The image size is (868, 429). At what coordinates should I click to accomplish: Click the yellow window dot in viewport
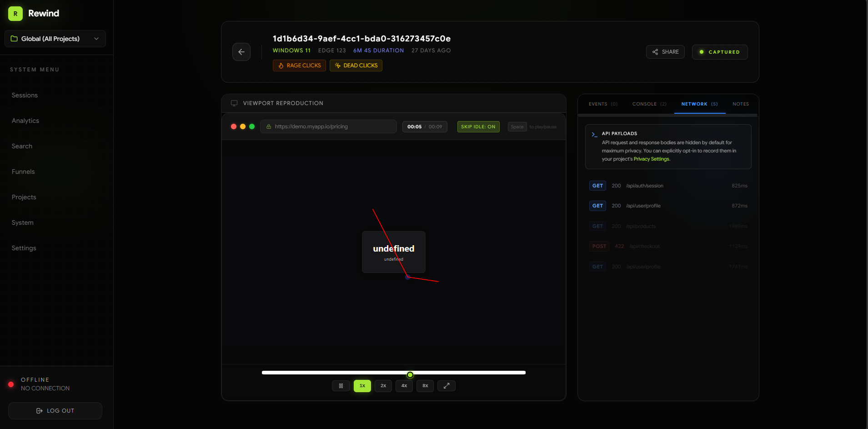coord(243,126)
